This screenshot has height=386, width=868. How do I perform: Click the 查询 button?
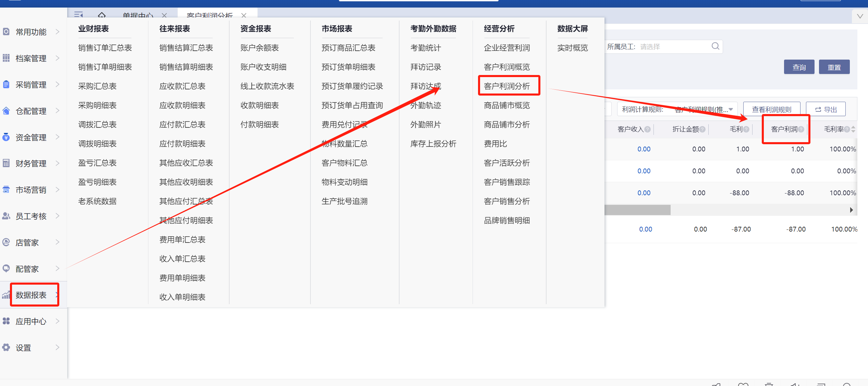[799, 67]
